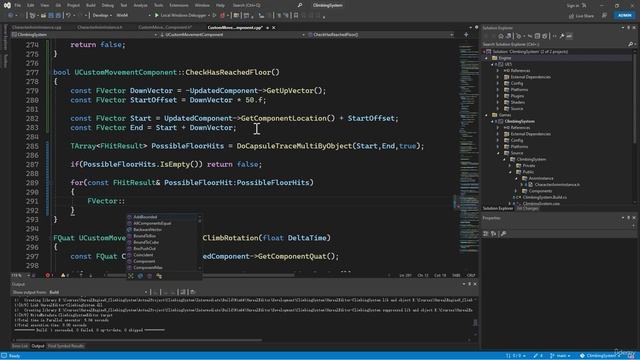
Task: Toggle word wrap in Output toolbar
Action: pyautogui.click(x=193, y=292)
